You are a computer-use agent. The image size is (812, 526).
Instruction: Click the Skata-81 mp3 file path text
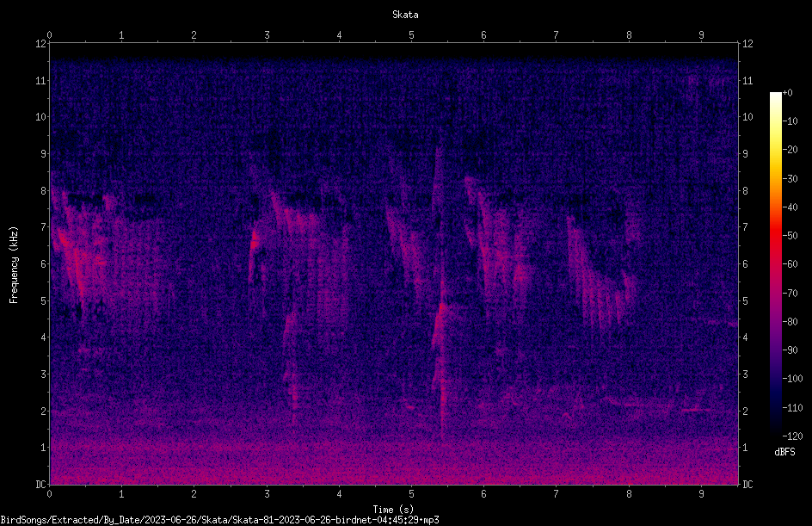(219, 520)
